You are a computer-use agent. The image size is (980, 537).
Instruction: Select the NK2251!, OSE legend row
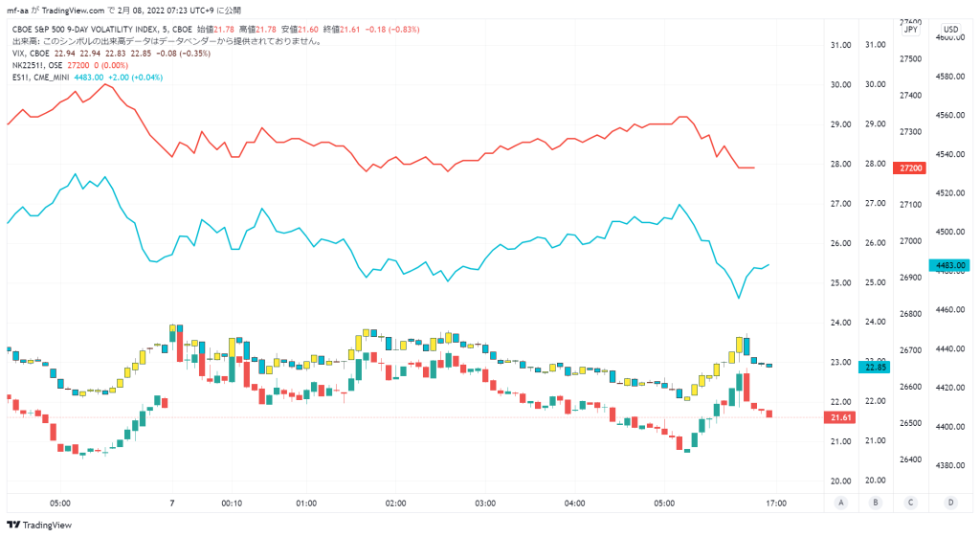click(70, 66)
